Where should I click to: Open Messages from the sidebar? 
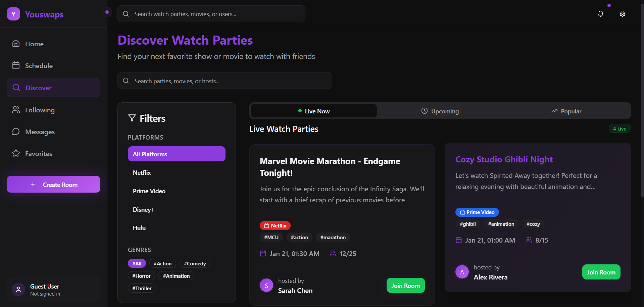pyautogui.click(x=40, y=132)
